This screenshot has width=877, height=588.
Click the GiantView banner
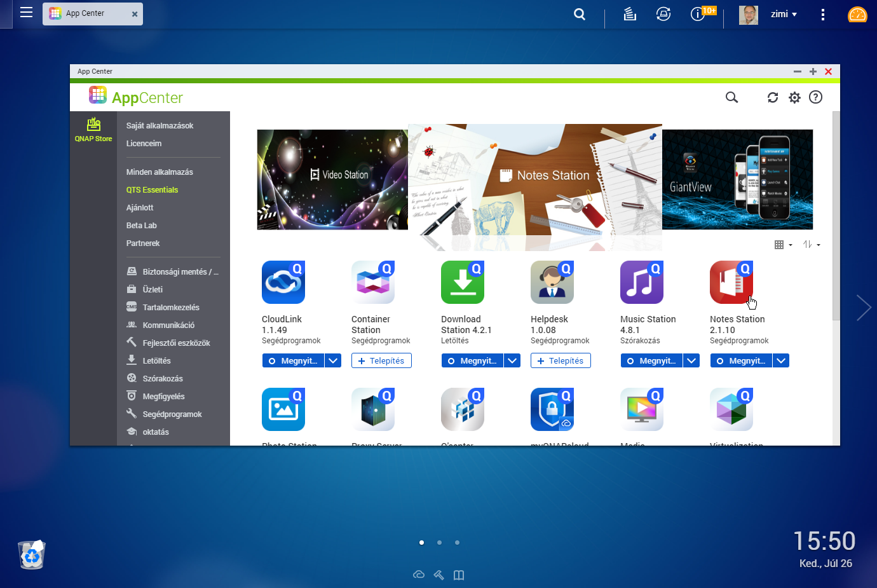pos(737,179)
